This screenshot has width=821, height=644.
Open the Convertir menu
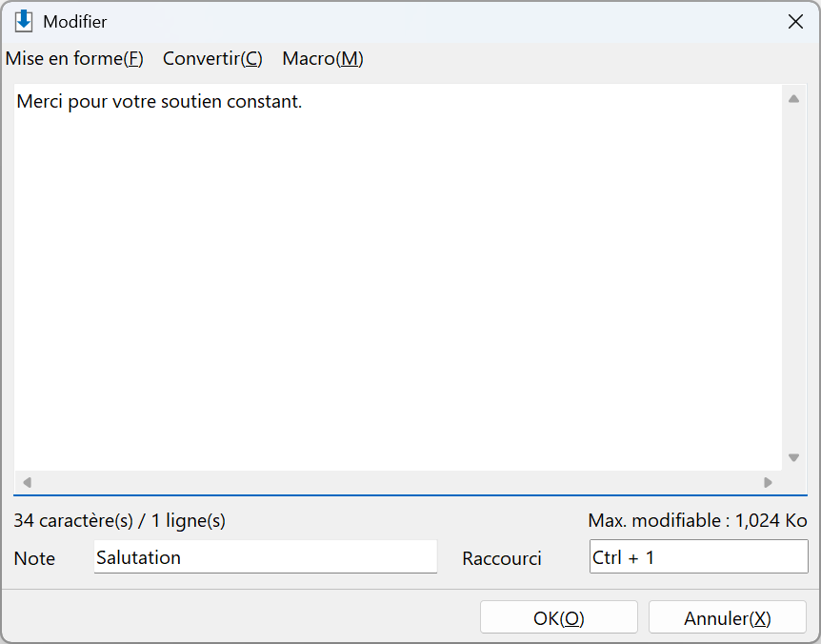(x=212, y=59)
